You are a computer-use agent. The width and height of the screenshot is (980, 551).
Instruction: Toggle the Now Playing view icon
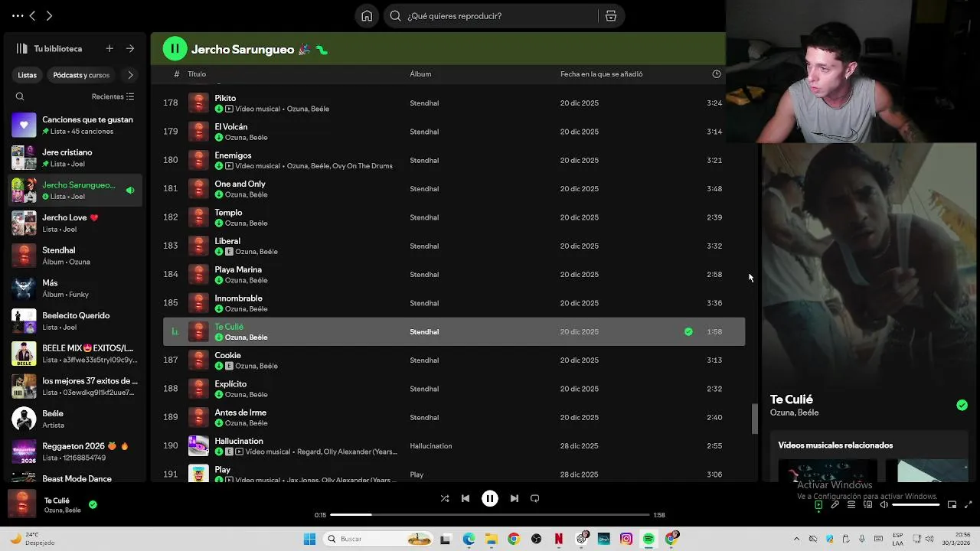point(818,504)
